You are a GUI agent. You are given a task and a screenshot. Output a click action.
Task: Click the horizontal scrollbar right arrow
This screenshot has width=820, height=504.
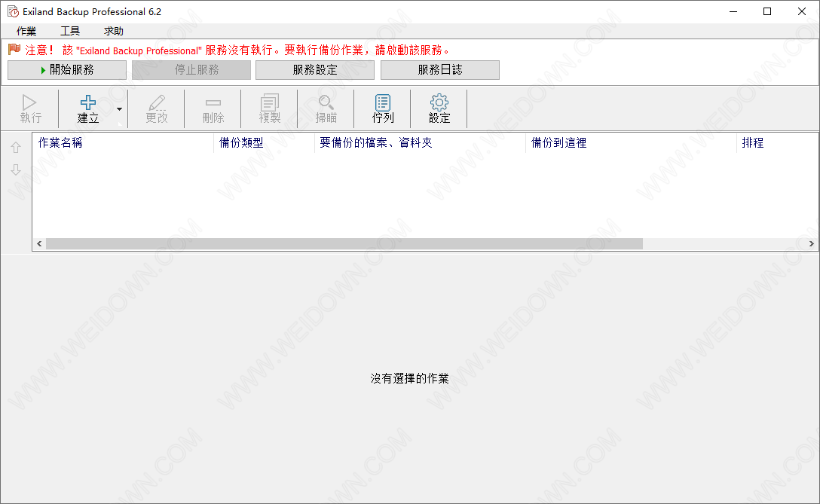pyautogui.click(x=811, y=243)
